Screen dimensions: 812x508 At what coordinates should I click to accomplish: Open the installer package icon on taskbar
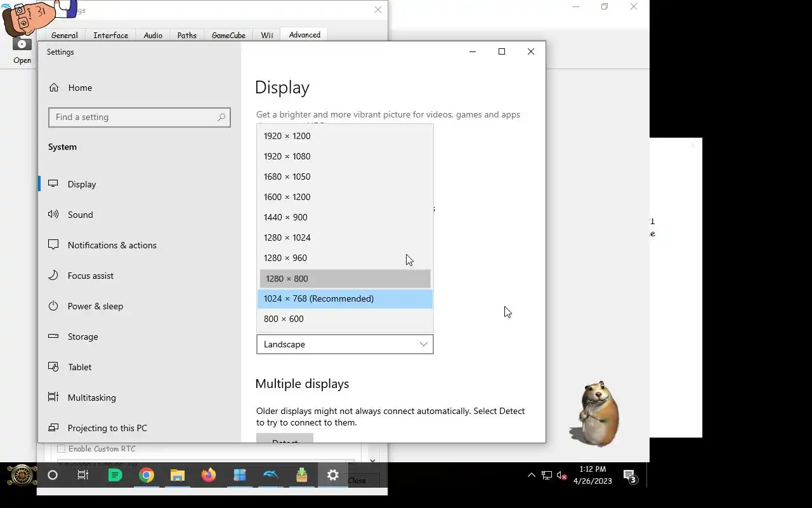(x=301, y=475)
